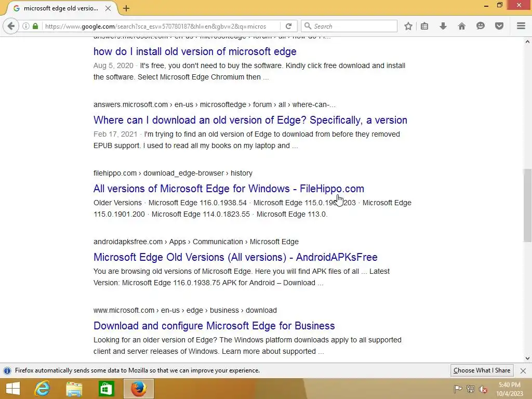Open the Windows Start button
The image size is (532, 399).
(13, 389)
